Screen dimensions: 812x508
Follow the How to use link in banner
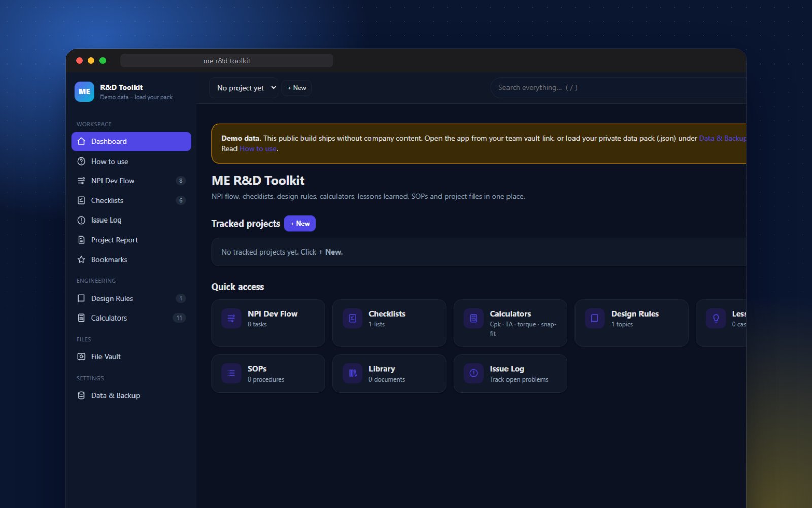tap(258, 149)
